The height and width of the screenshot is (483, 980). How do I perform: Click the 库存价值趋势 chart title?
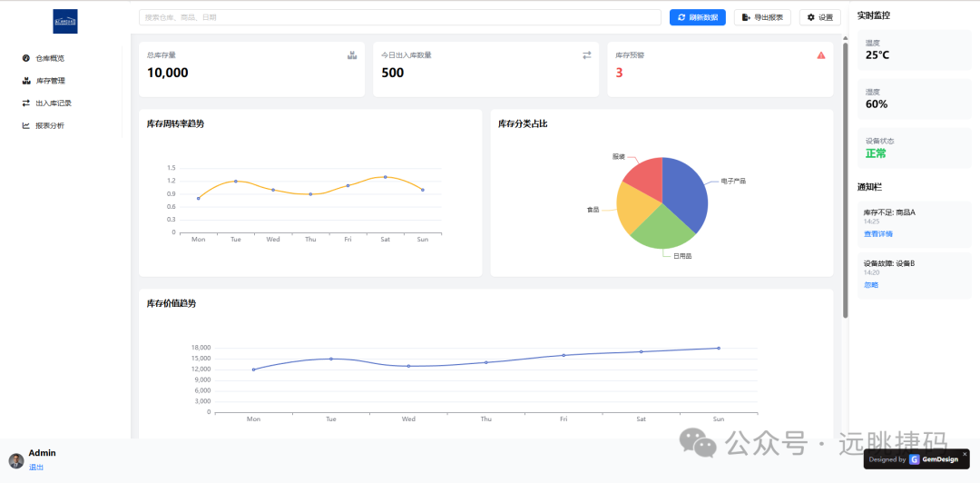pyautogui.click(x=171, y=303)
